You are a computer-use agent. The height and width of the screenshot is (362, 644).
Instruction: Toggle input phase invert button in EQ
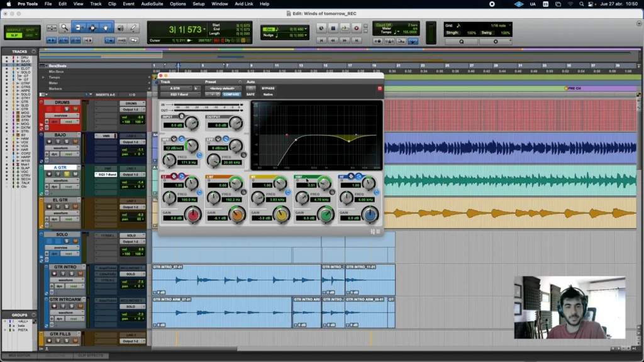pyautogui.click(x=182, y=116)
